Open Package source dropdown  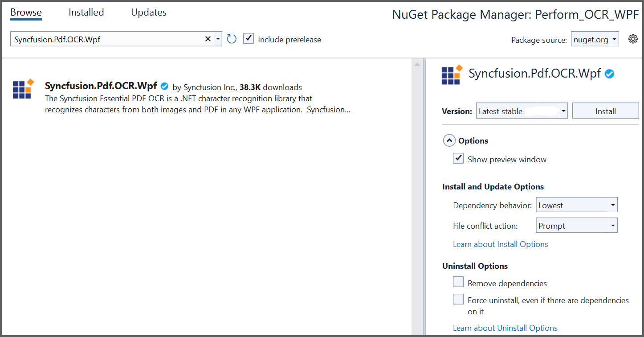pos(595,39)
